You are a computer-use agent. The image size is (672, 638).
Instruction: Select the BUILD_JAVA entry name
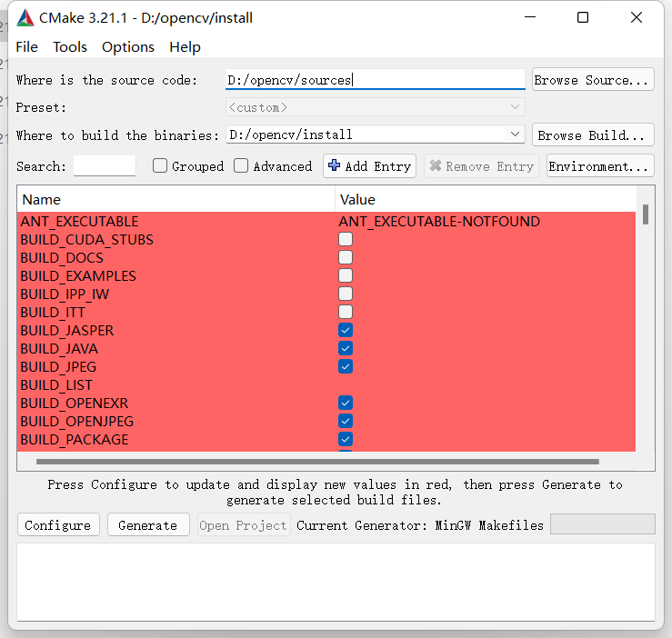59,349
